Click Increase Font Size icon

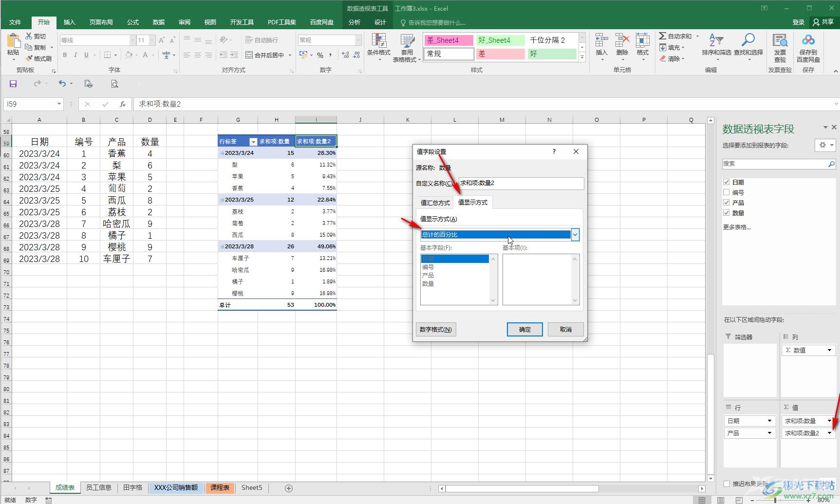(x=162, y=40)
